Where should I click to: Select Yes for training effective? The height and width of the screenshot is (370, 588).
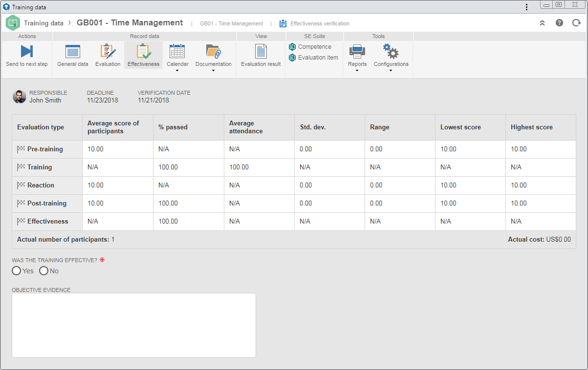tap(17, 270)
